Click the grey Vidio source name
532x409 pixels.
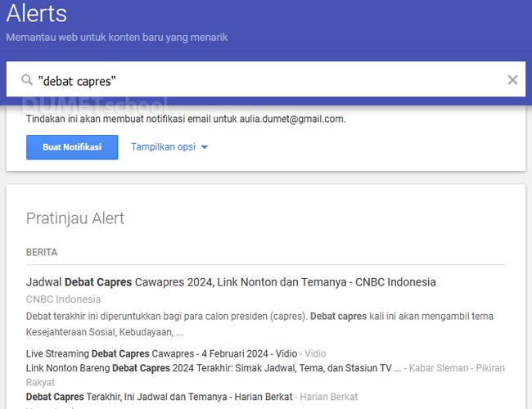(315, 353)
